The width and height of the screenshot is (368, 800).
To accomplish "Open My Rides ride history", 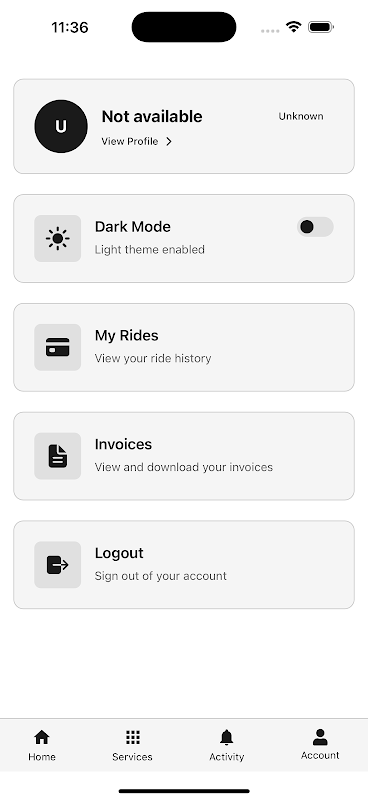I will tap(184, 347).
